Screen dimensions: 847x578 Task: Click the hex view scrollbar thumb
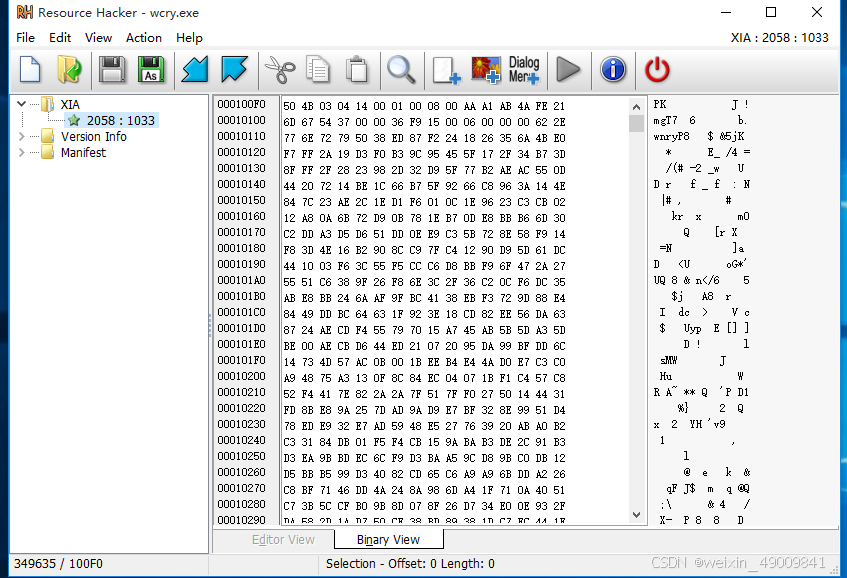636,123
